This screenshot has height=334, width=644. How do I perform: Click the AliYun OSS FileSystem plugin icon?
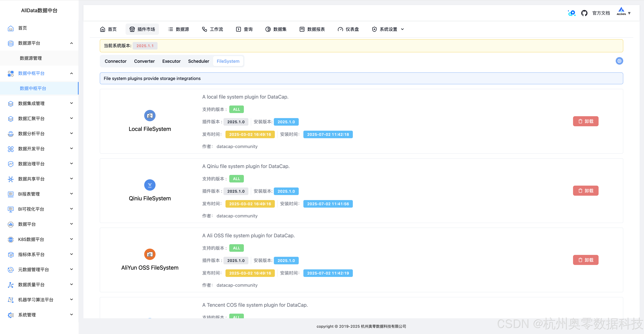pyautogui.click(x=150, y=254)
